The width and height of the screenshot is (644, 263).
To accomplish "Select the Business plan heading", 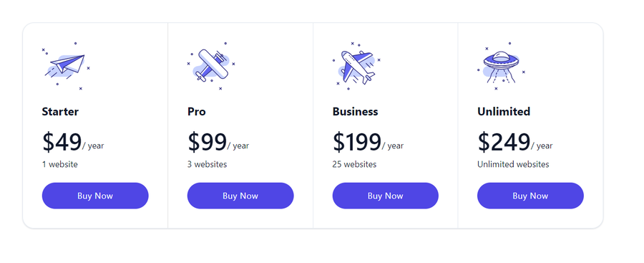I will (355, 112).
